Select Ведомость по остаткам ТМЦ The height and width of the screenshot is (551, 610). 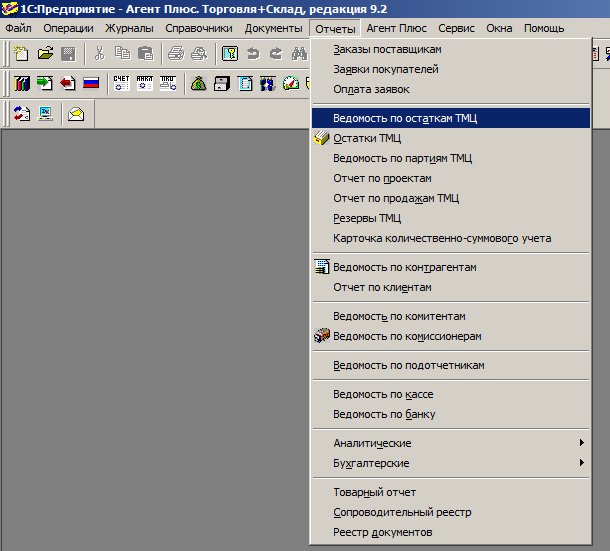(451, 118)
